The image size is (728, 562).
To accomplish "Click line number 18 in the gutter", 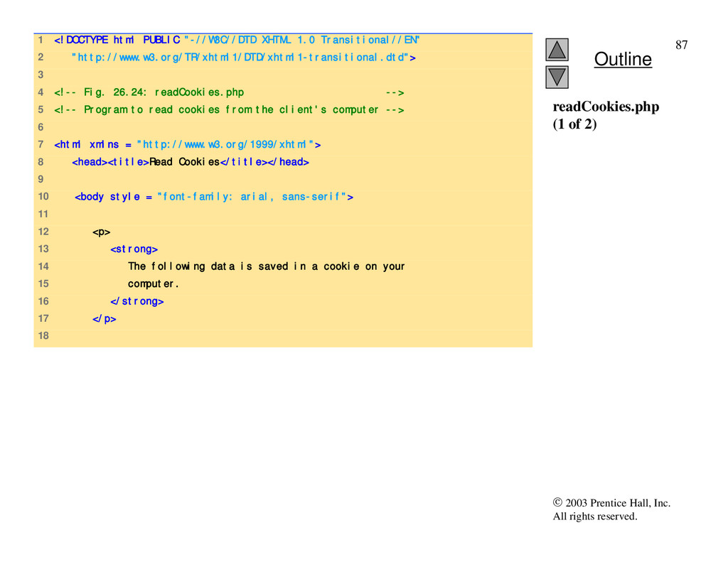I will click(x=43, y=335).
